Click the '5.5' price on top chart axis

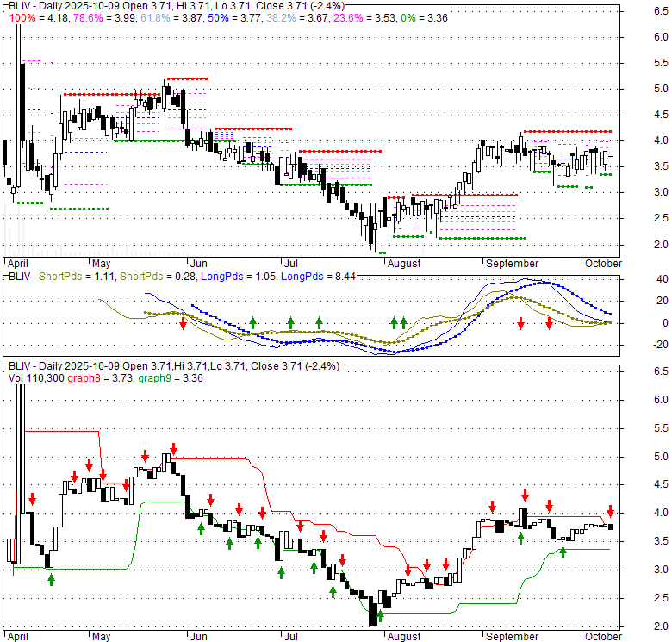[x=661, y=63]
